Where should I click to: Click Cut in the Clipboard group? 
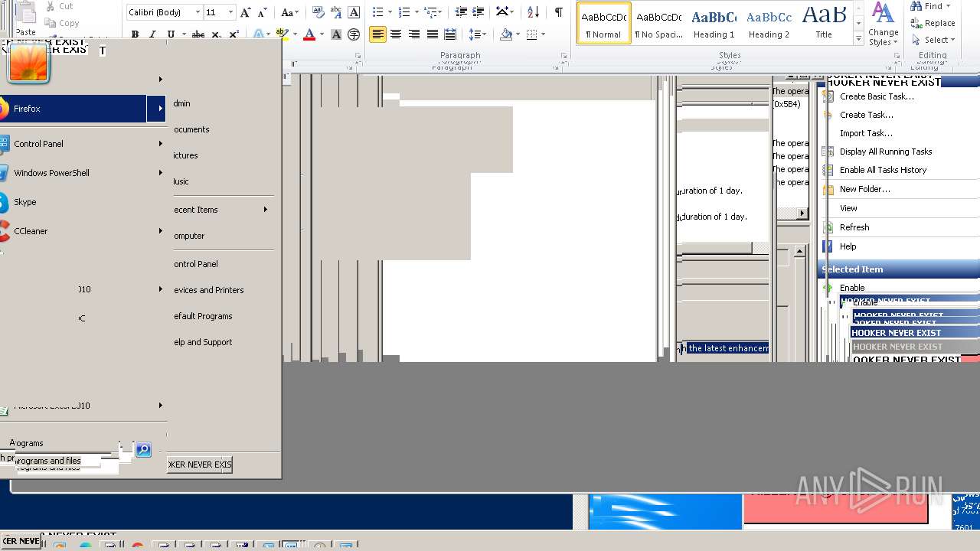point(60,6)
